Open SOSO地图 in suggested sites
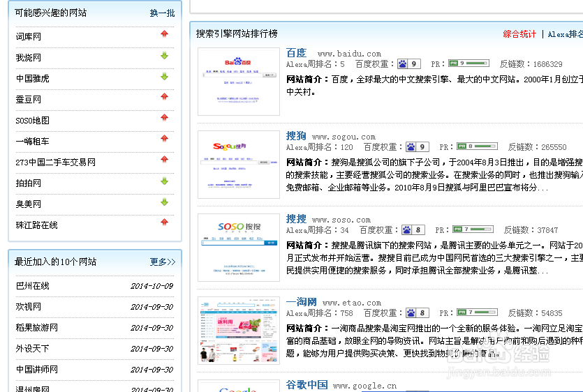583x392 pixels. click(x=32, y=121)
